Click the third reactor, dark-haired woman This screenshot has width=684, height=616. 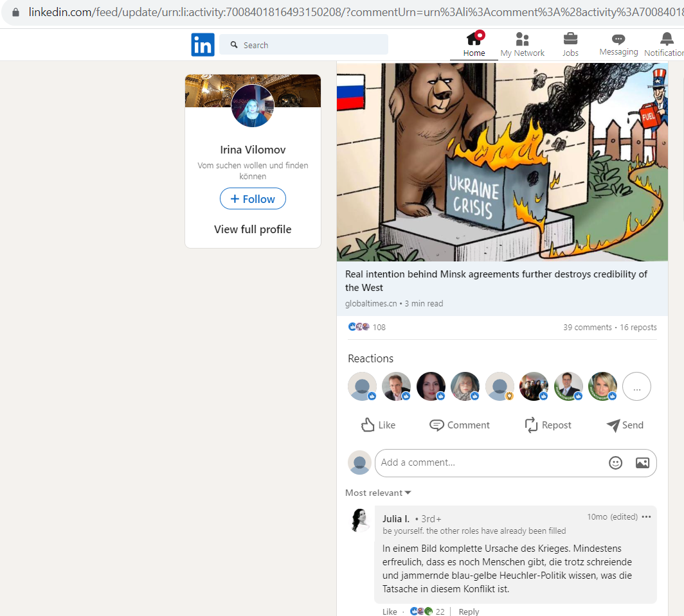[431, 386]
